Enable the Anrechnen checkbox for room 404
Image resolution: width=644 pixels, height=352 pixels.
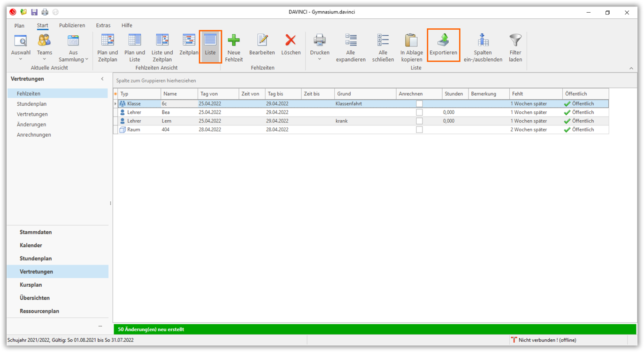pyautogui.click(x=419, y=130)
